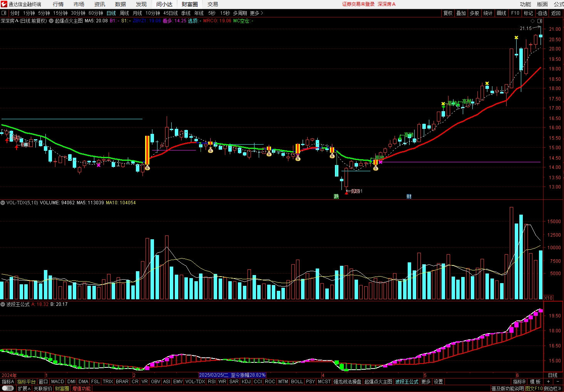The height and width of the screenshot is (392, 564).
Task: Open the 指标平台 tab
Action: [26, 382]
